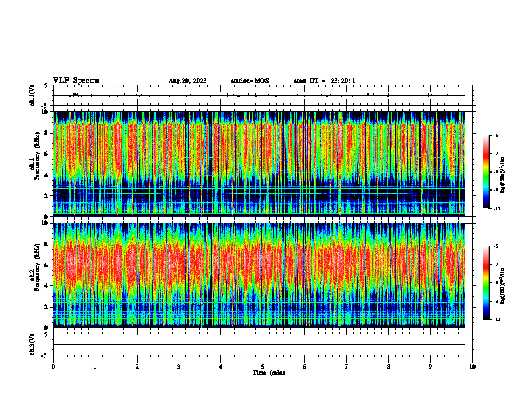Click the ch.2 spectrogram color scale bar

tap(486, 283)
